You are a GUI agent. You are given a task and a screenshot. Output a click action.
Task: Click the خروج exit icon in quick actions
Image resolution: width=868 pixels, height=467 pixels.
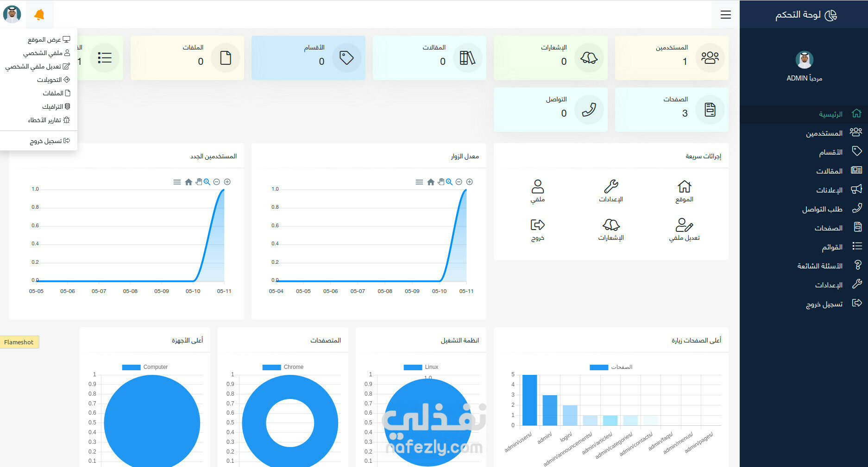coord(537,225)
